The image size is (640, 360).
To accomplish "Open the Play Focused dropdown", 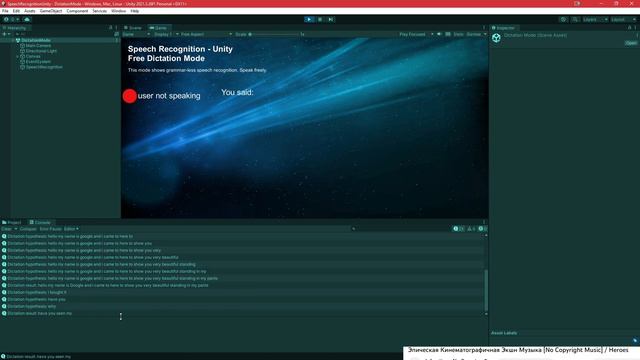I will 416,34.
